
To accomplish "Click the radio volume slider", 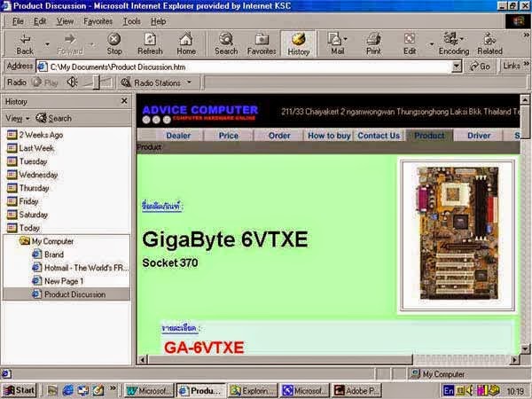I will (97, 82).
